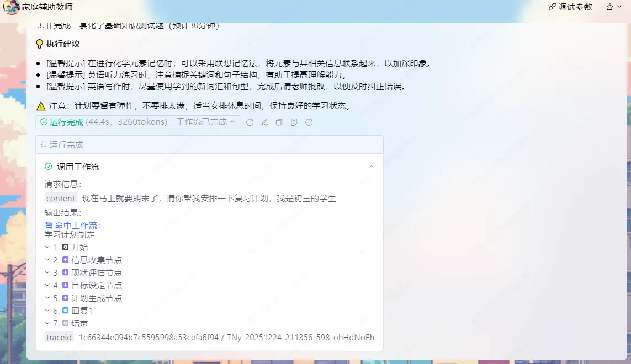Expand the 计划生成节点 step
Screen dimensions: 631x364
[x=47, y=298]
